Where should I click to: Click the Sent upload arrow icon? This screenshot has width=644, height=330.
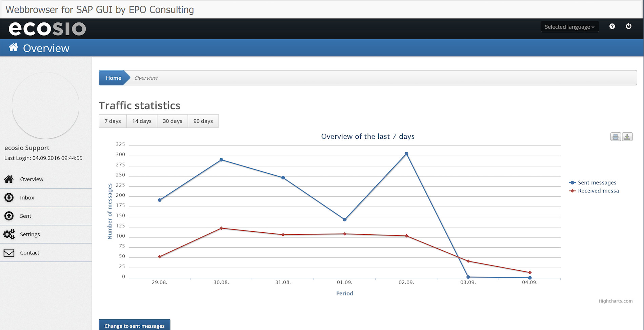point(9,216)
